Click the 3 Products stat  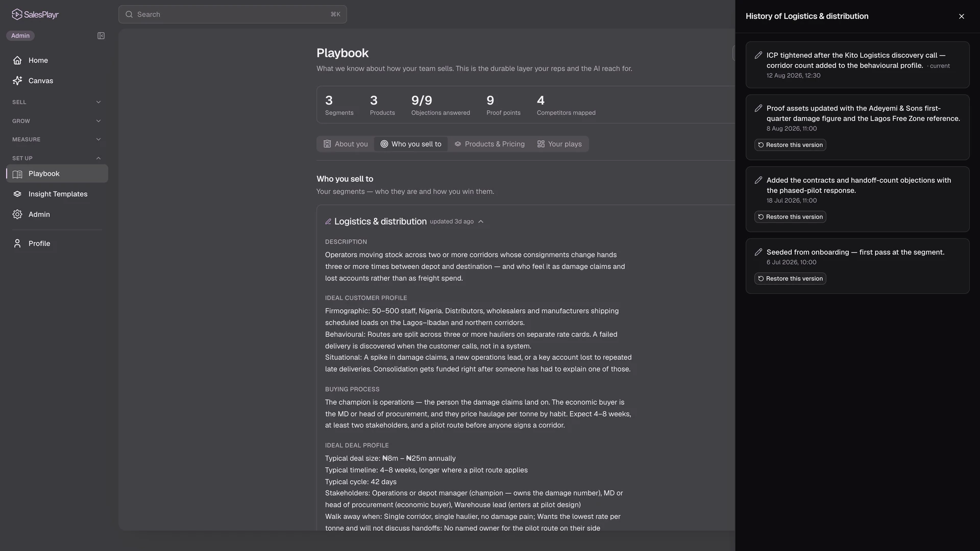[x=382, y=105]
